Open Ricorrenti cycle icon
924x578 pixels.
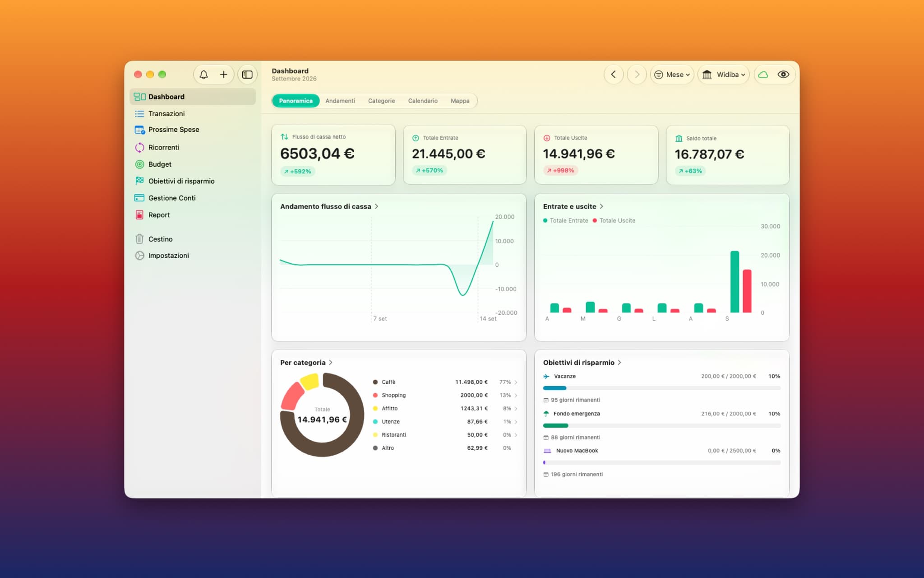(x=139, y=147)
